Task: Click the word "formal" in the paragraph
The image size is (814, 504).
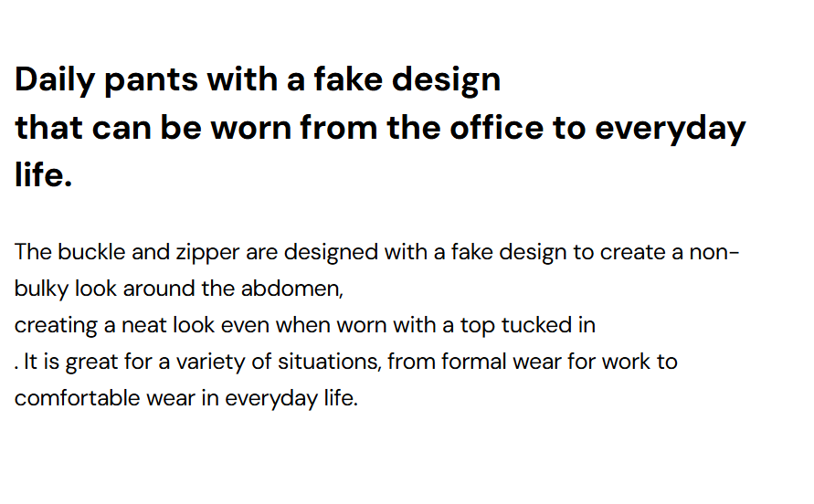Action: (x=474, y=362)
